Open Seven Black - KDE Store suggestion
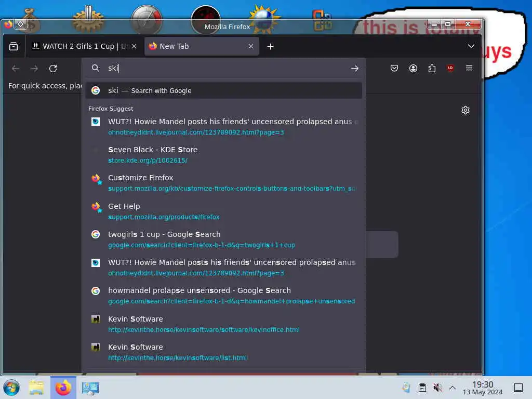 click(x=223, y=155)
